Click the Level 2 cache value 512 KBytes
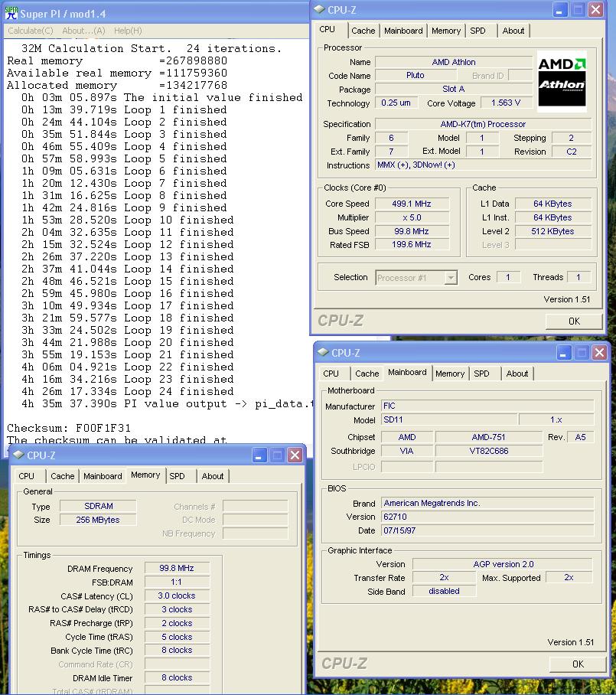 click(x=552, y=231)
